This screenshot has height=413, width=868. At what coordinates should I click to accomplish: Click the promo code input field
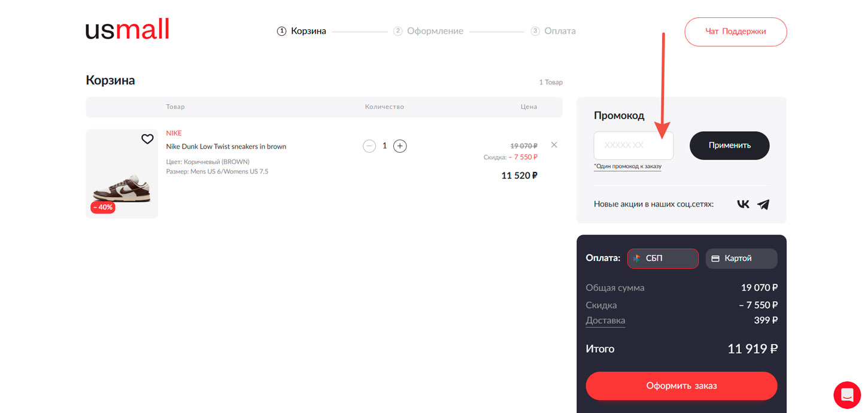point(633,145)
